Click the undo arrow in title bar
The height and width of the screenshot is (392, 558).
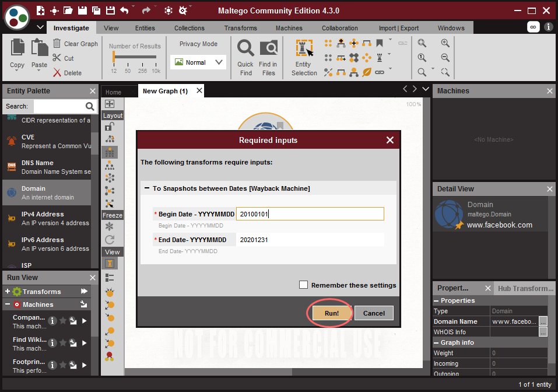[124, 10]
